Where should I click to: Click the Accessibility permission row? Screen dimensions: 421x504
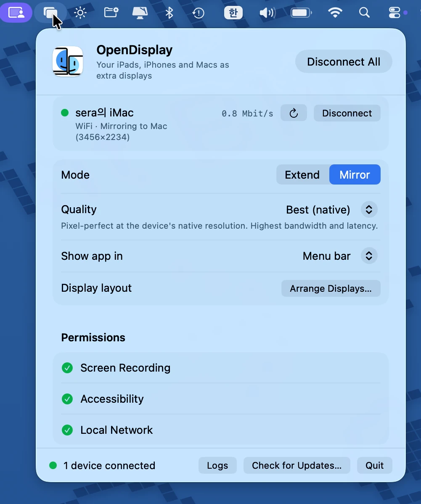[221, 399]
